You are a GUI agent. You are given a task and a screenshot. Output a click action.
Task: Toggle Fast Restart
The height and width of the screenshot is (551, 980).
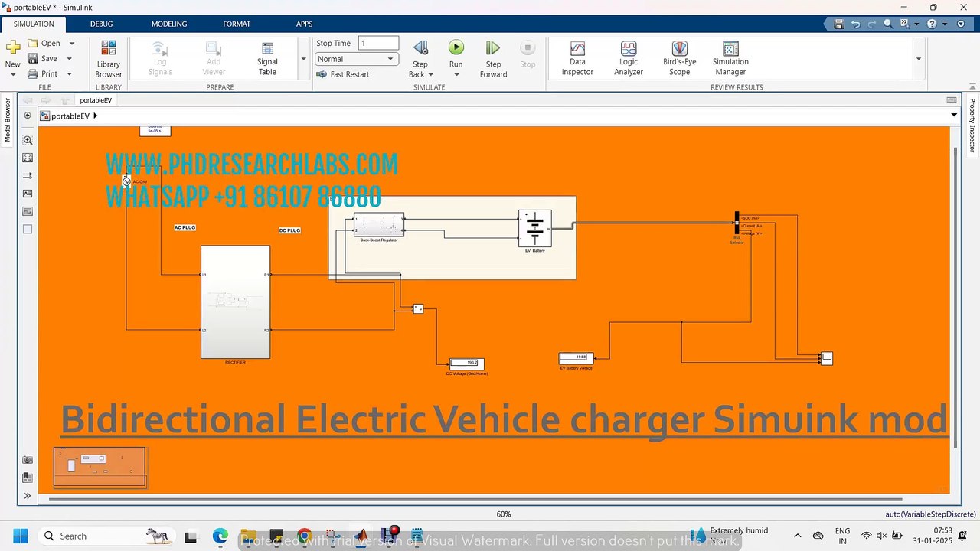coord(343,74)
